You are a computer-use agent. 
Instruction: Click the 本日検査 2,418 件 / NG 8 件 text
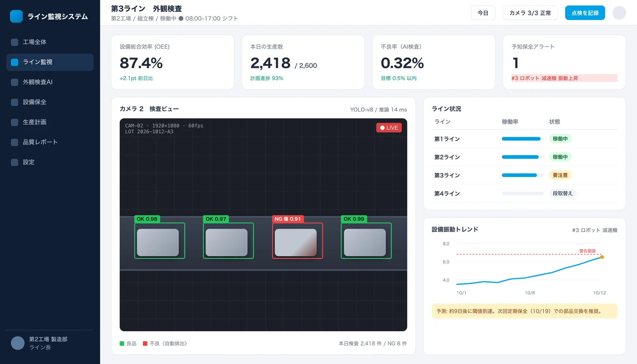click(x=373, y=344)
